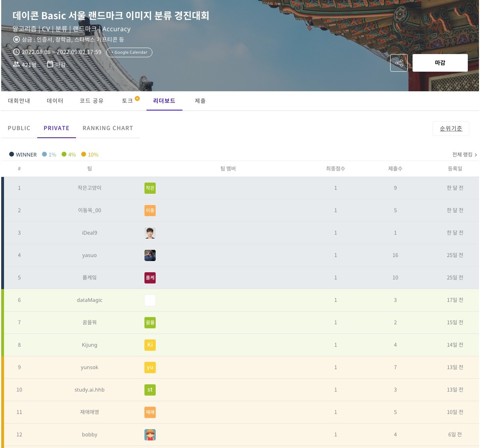Click yunsok's yellow avatar icon
Screen dimensions: 481x448
(150, 367)
